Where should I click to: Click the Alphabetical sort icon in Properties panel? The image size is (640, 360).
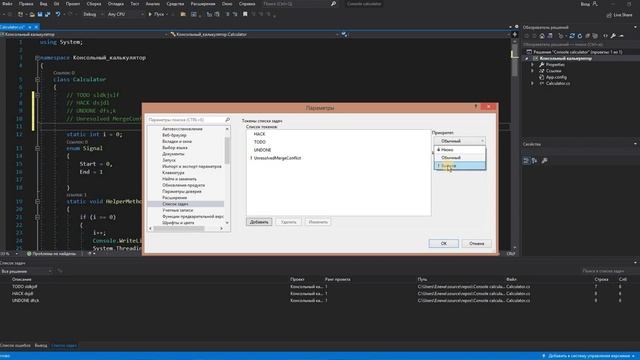point(534,161)
